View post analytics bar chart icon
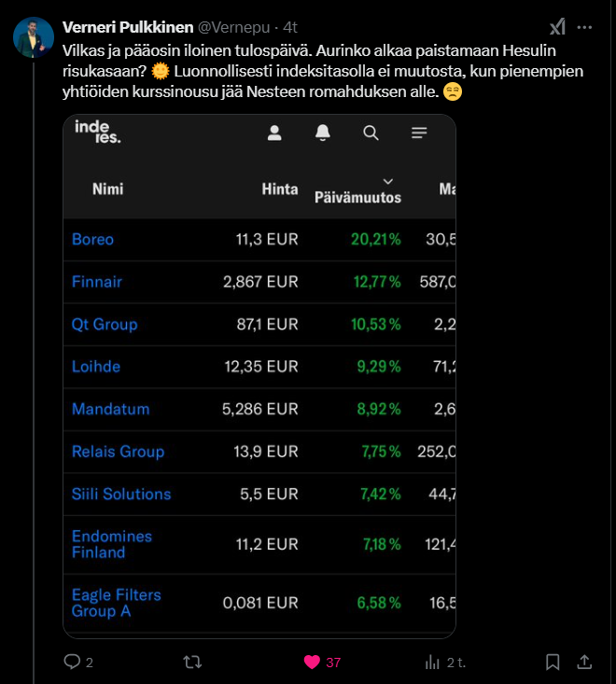Screen dimensions: 616x684 [x=432, y=662]
